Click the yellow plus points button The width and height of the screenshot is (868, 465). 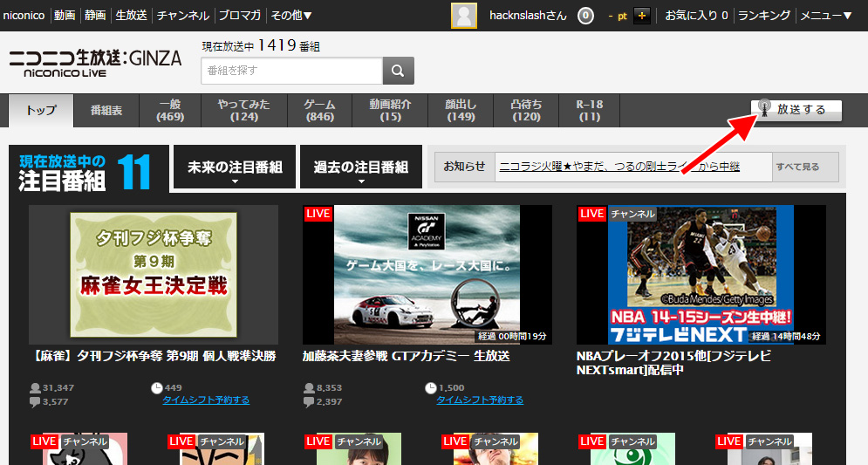click(641, 16)
